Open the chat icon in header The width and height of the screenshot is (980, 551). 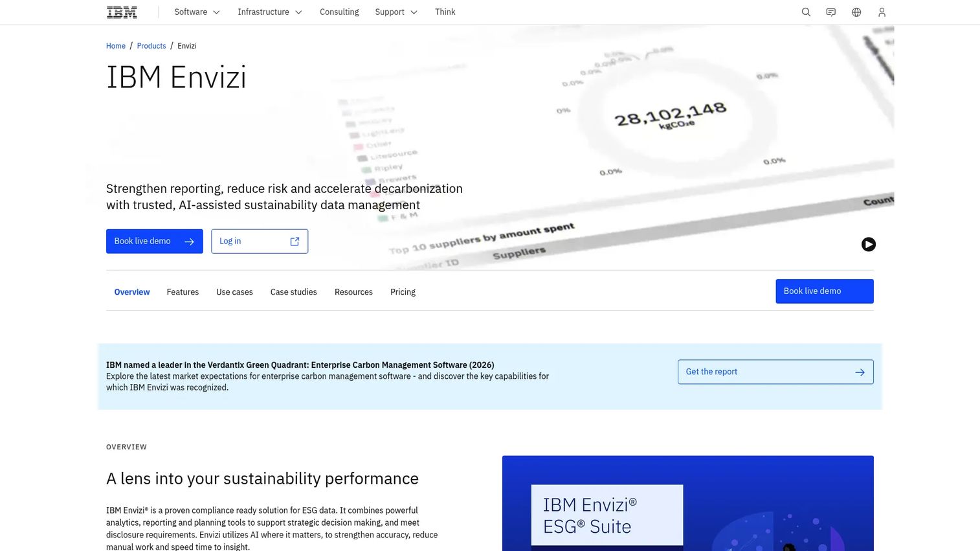tap(831, 12)
